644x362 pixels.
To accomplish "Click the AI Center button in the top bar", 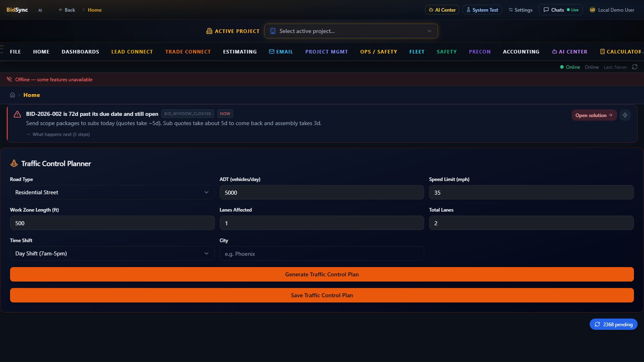I will click(442, 10).
